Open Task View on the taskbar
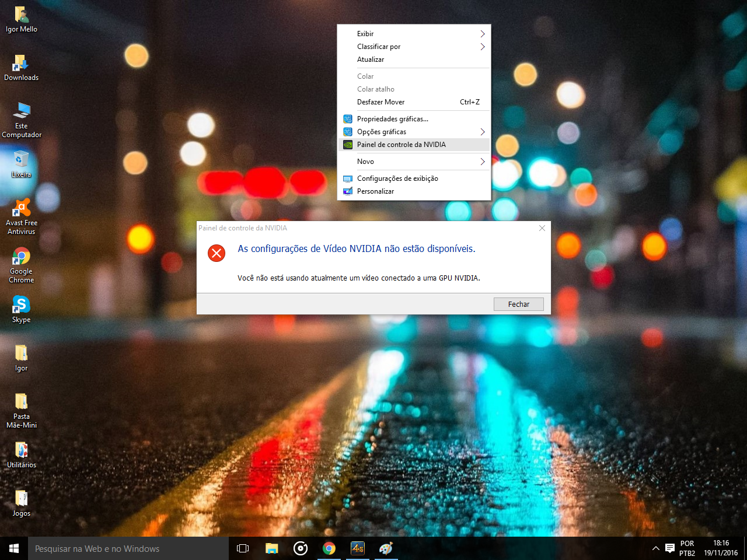 tap(243, 548)
